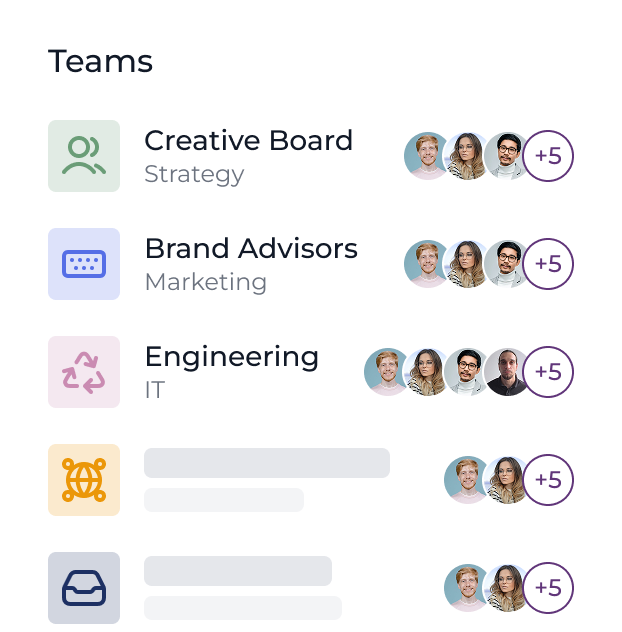Screen dimensions: 622x632
Task: Click the Creative Board people icon
Action: (84, 156)
